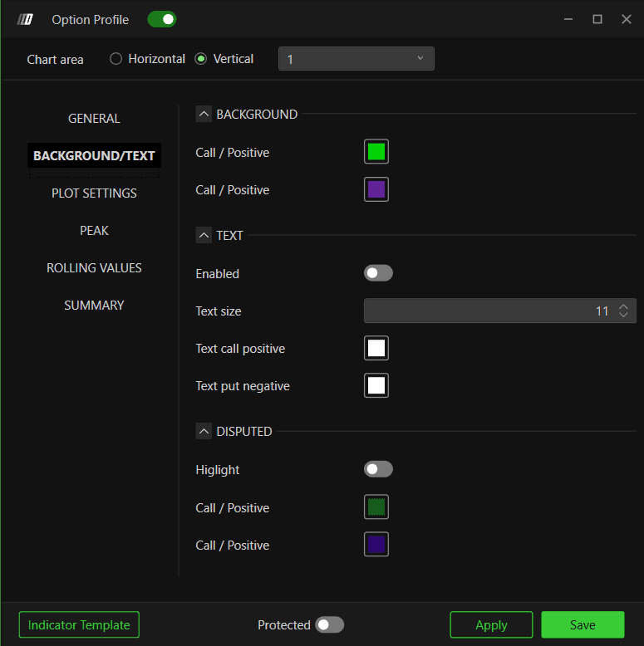This screenshot has height=646, width=644.
Task: Collapse the TEXT section
Action: pos(204,235)
